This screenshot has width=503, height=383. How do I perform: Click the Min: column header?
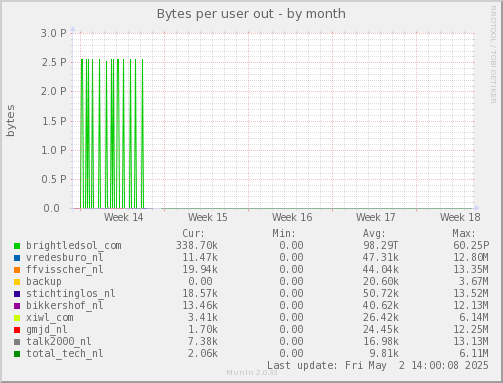point(284,233)
